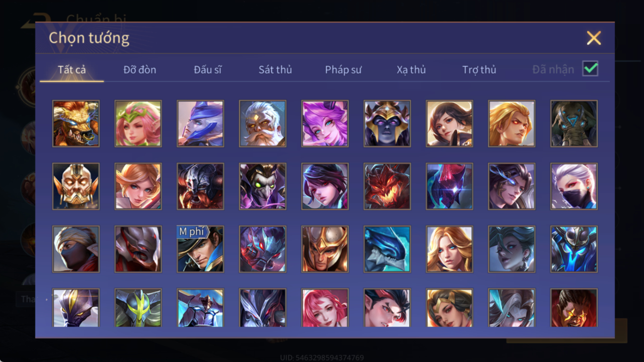This screenshot has width=644, height=362.
Task: Switch to the 'Trợ thủ' tab
Action: coord(479,70)
